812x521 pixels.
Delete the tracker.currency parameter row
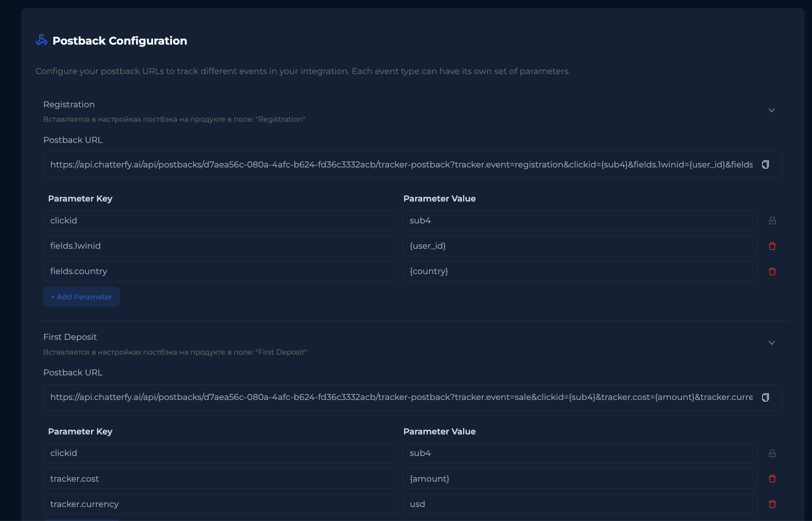coord(772,504)
